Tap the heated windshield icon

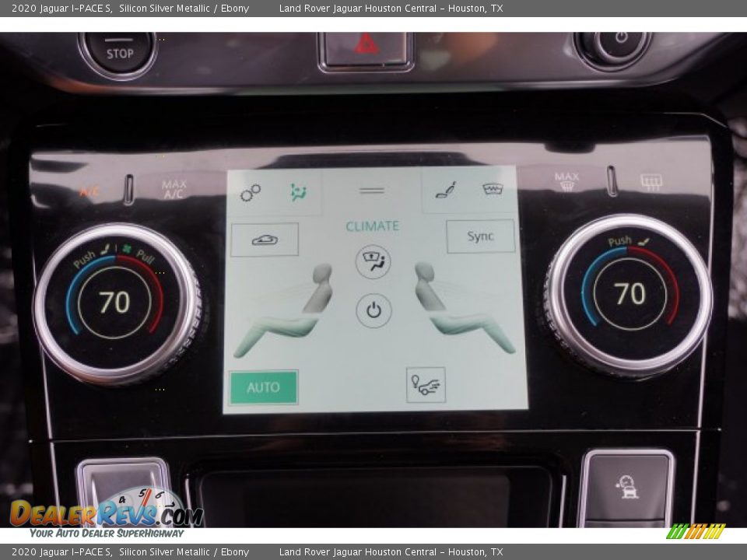pos(493,189)
